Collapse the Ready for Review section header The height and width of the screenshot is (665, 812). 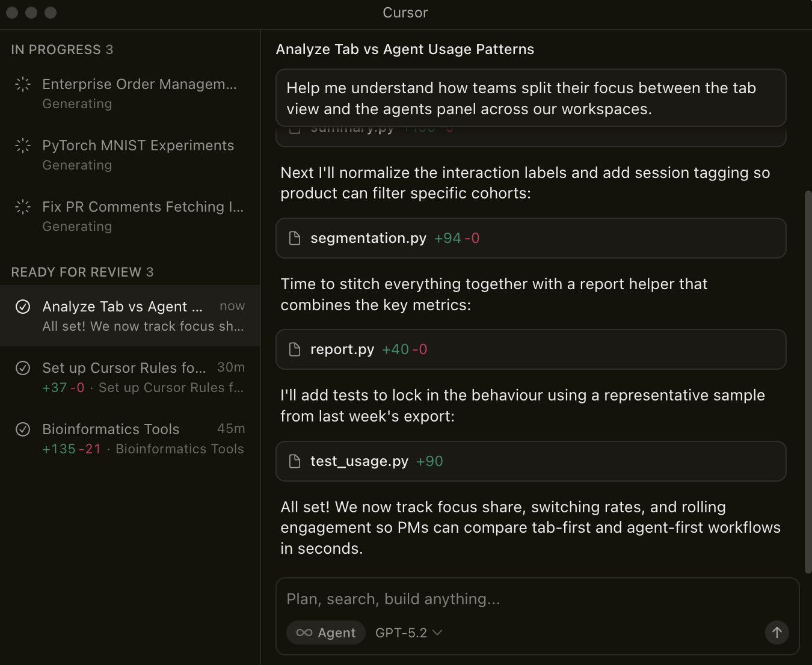tap(82, 272)
